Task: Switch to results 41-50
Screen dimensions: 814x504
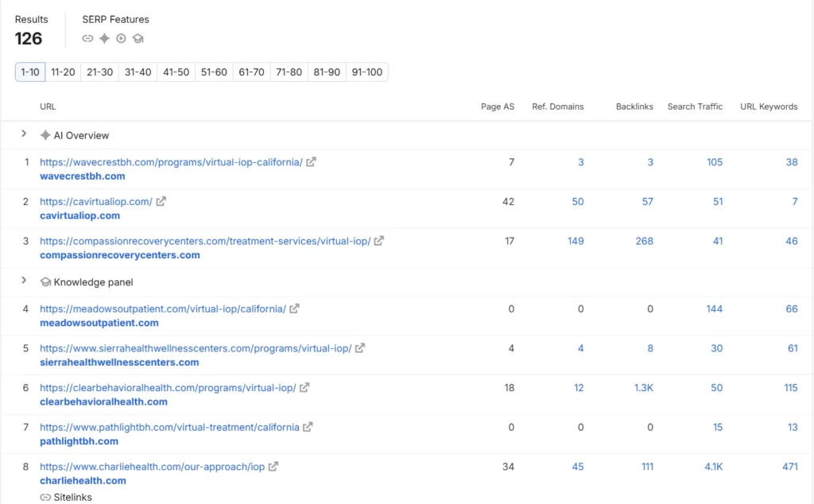Action: point(176,72)
